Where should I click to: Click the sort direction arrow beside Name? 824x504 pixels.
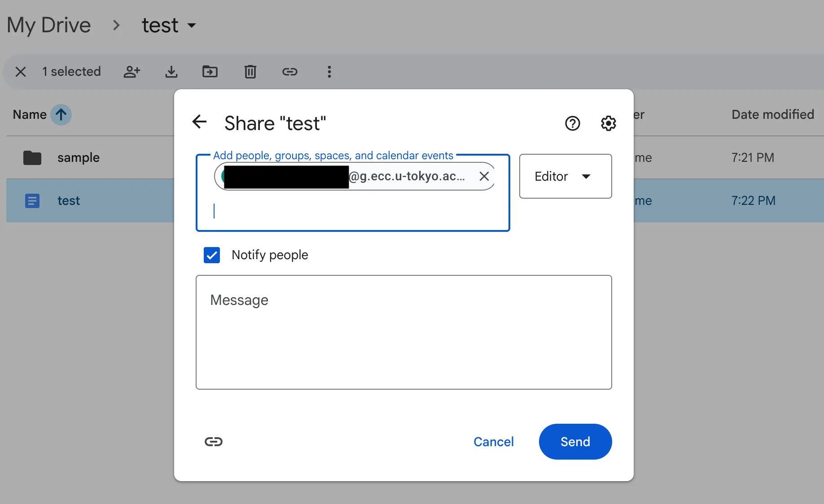click(61, 115)
